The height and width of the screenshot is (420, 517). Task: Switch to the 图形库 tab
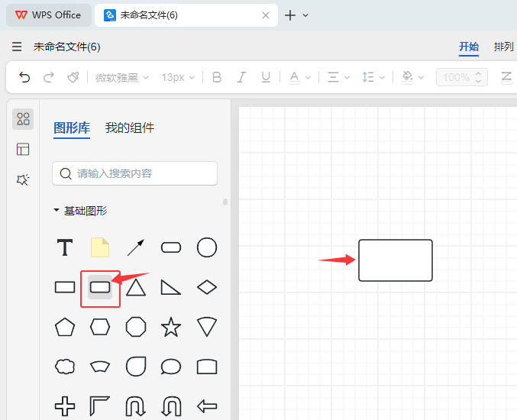click(x=72, y=128)
